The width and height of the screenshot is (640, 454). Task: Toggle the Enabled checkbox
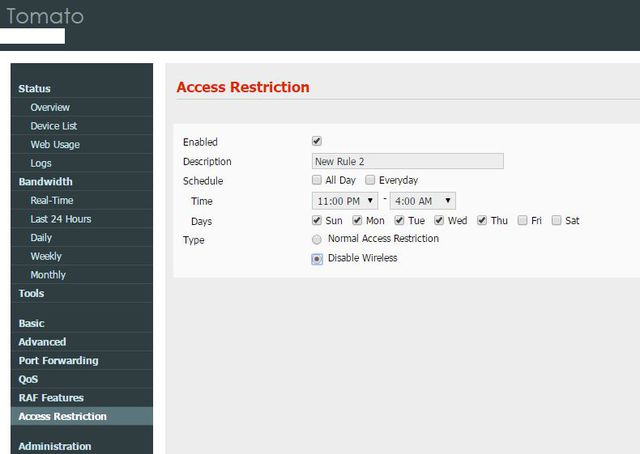tap(317, 141)
